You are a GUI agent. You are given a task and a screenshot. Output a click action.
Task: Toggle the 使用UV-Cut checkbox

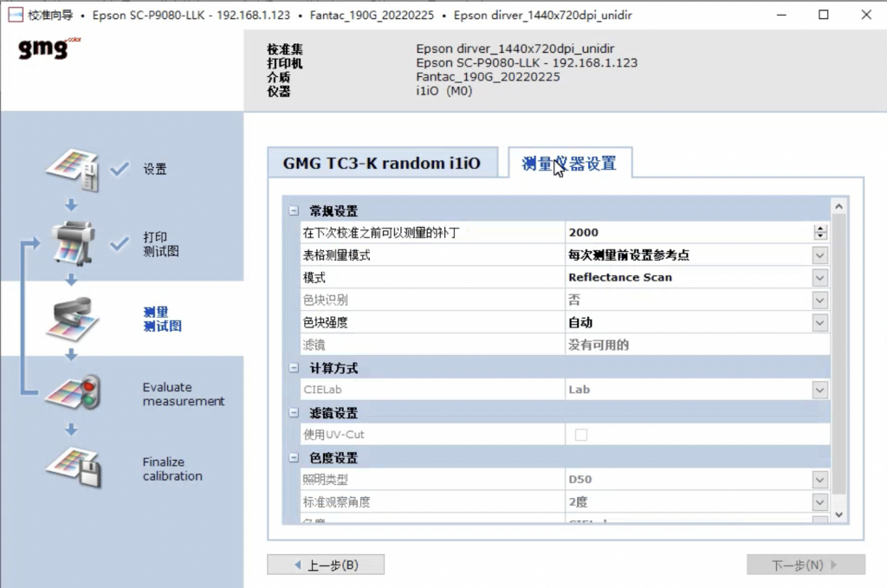pos(581,435)
